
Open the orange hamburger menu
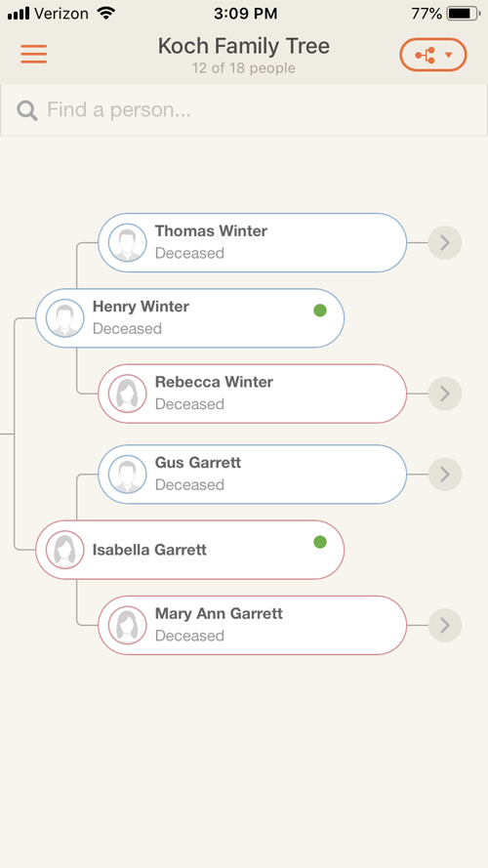click(34, 55)
